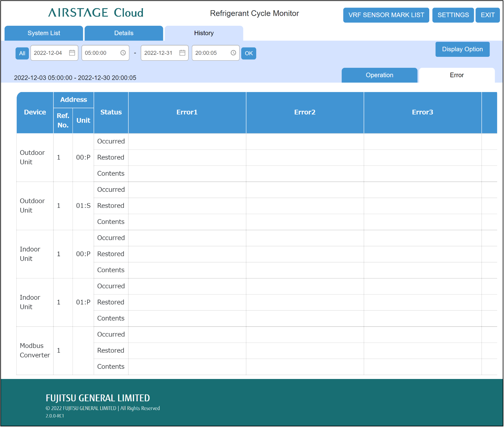Select the History tab
This screenshot has width=504, height=427.
coord(204,33)
